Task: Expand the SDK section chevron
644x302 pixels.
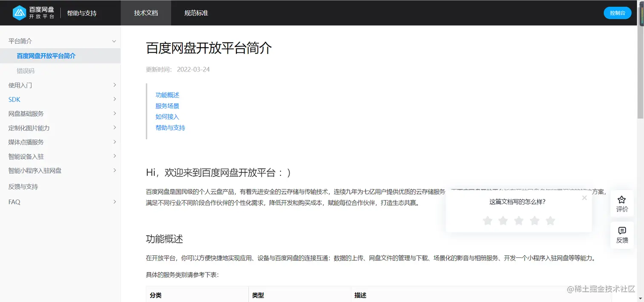Action: coord(115,99)
